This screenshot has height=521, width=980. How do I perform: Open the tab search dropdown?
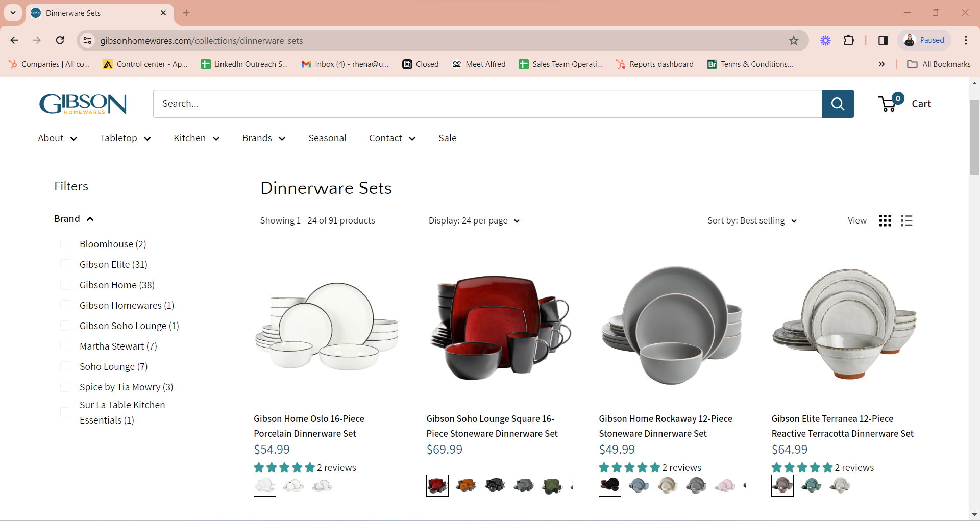tap(13, 13)
